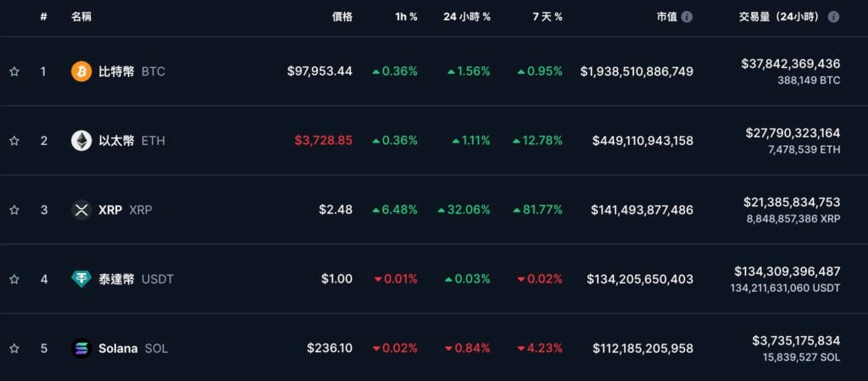This screenshot has width=868, height=381.
Task: Click the Tether USDT logo icon
Action: tap(81, 279)
